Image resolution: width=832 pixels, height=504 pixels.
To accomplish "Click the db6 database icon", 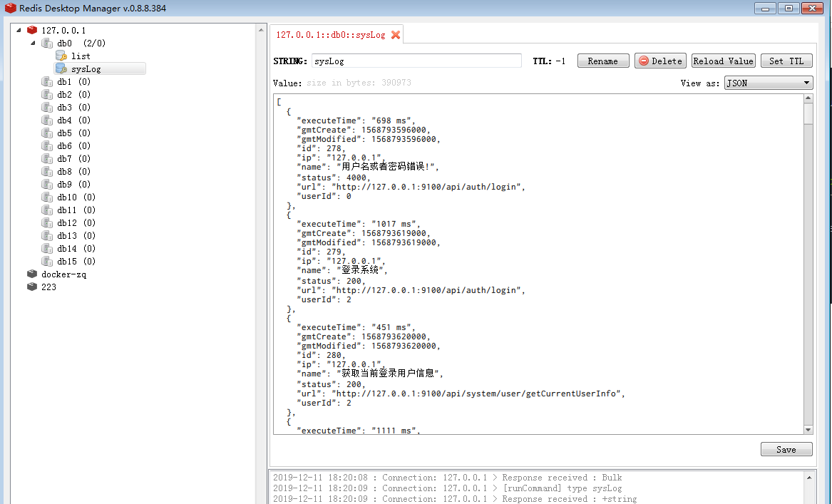I will coord(47,146).
